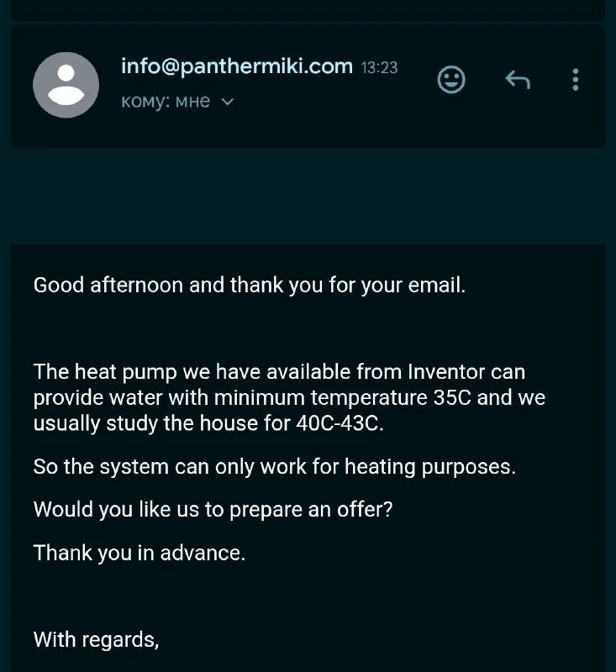Image resolution: width=616 pixels, height=672 pixels.
Task: Click the "кому: мне" recipient label
Action: click(166, 102)
